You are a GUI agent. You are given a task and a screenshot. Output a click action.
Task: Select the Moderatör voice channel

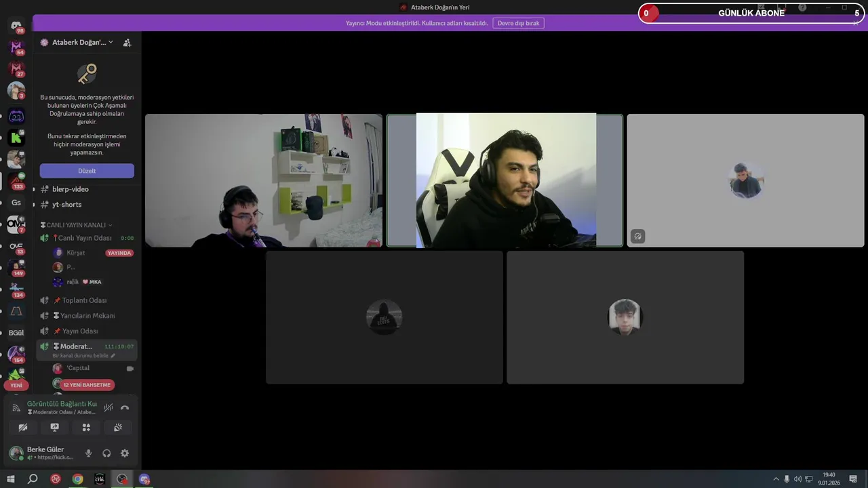pos(87,346)
